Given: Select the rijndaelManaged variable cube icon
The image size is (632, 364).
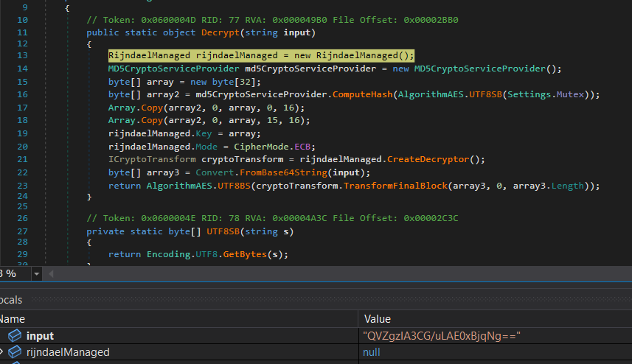Looking at the screenshot, I should (15, 352).
